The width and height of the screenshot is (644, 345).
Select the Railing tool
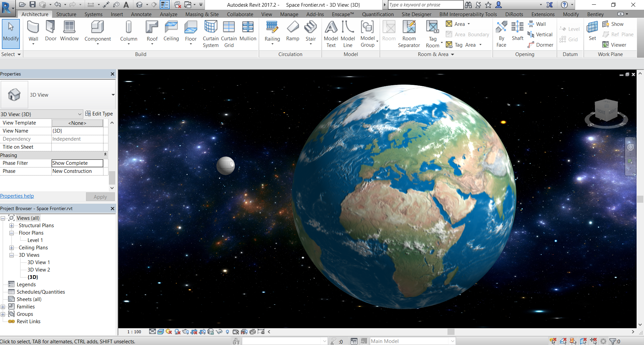coord(272,30)
